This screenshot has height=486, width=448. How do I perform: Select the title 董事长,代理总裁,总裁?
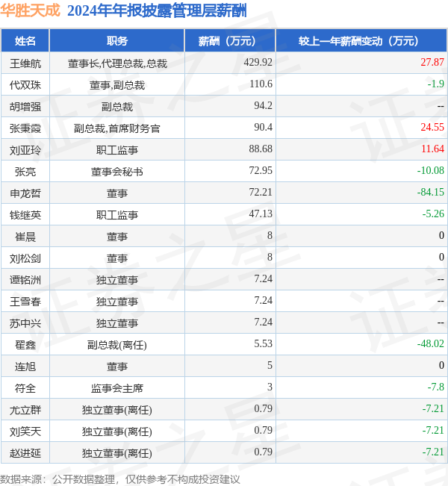[x=117, y=63]
